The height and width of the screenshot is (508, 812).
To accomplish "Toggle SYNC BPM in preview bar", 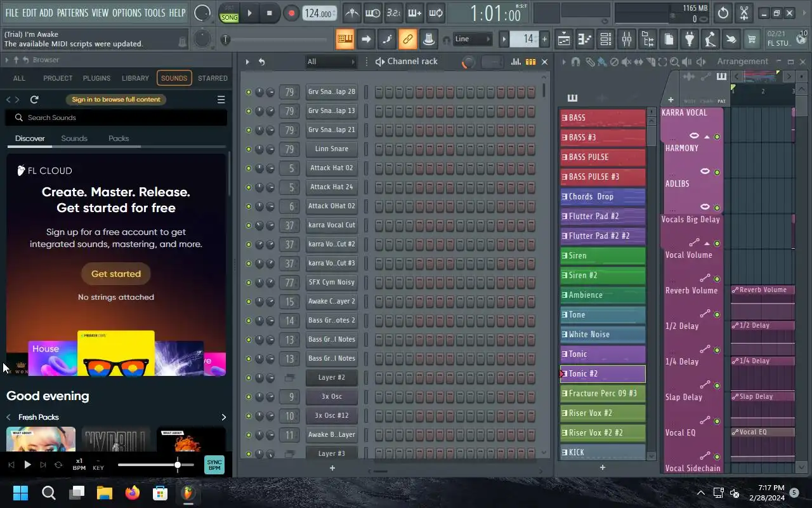I will click(x=214, y=465).
